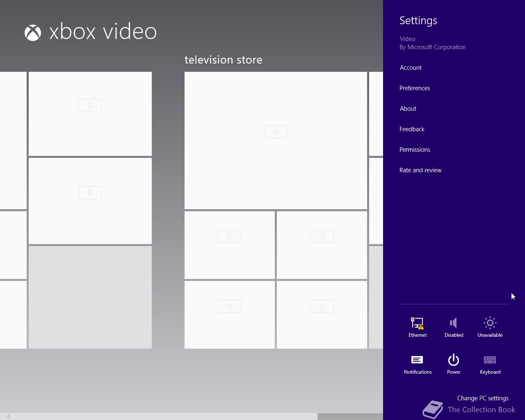Click the Xbox logo icon

33,33
